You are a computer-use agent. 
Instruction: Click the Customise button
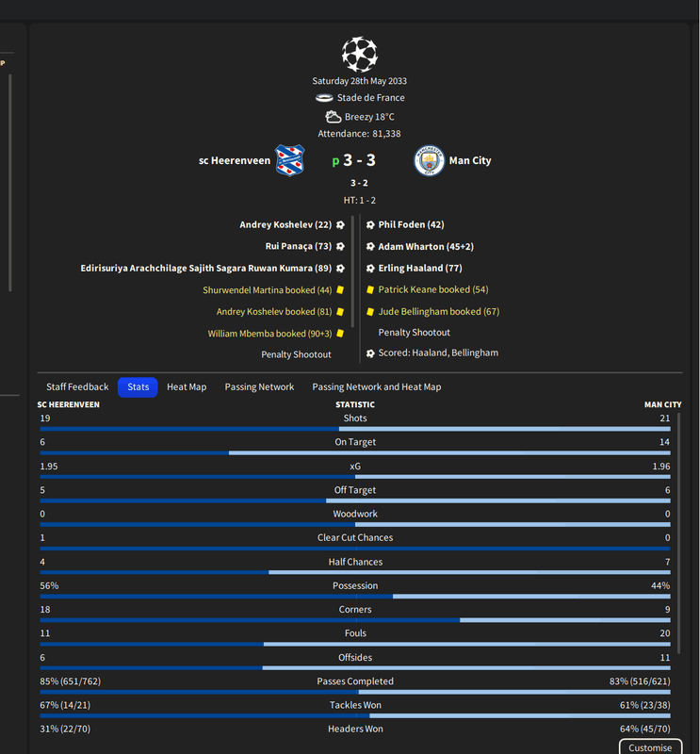tap(650, 747)
